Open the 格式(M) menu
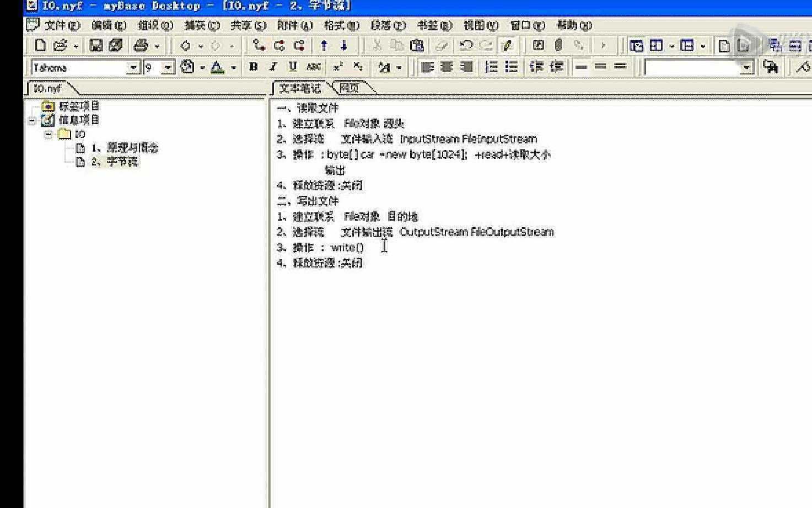Image resolution: width=812 pixels, height=508 pixels. coord(341,25)
